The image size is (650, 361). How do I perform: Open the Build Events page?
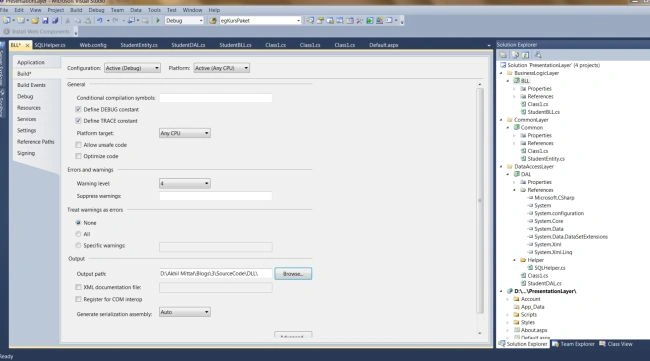coord(32,85)
